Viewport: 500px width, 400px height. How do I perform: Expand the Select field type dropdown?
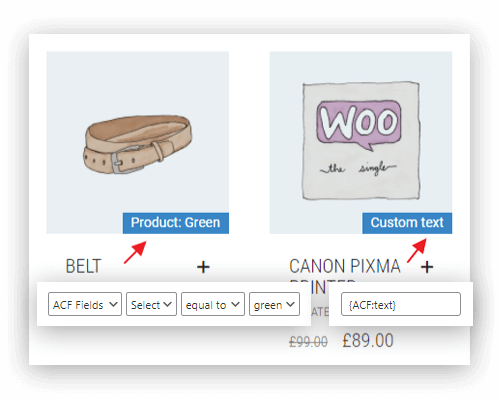[x=151, y=304]
